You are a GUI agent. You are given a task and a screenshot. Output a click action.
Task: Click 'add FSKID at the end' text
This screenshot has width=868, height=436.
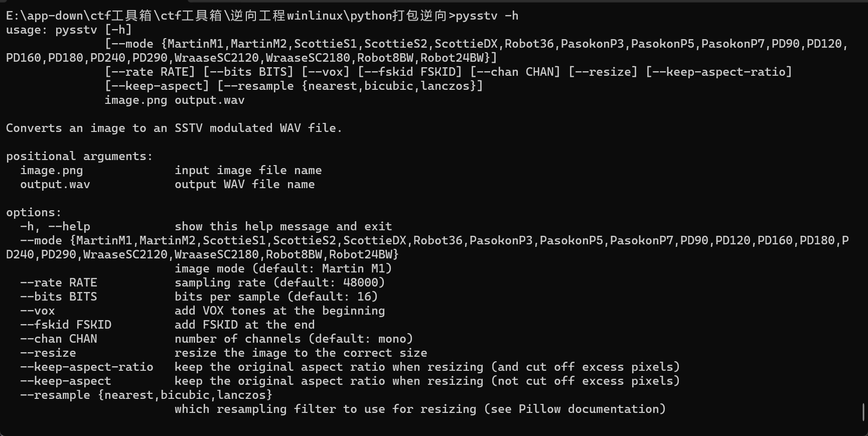pyautogui.click(x=244, y=325)
